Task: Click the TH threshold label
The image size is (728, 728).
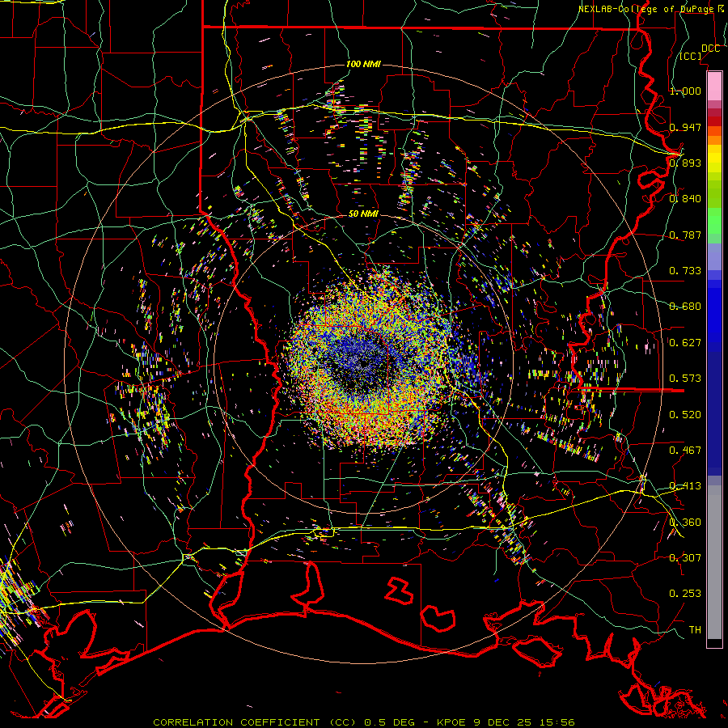Action: click(695, 629)
